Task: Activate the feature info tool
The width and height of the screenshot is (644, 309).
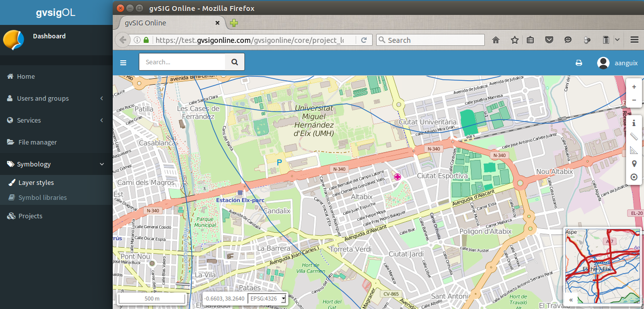Action: point(634,123)
